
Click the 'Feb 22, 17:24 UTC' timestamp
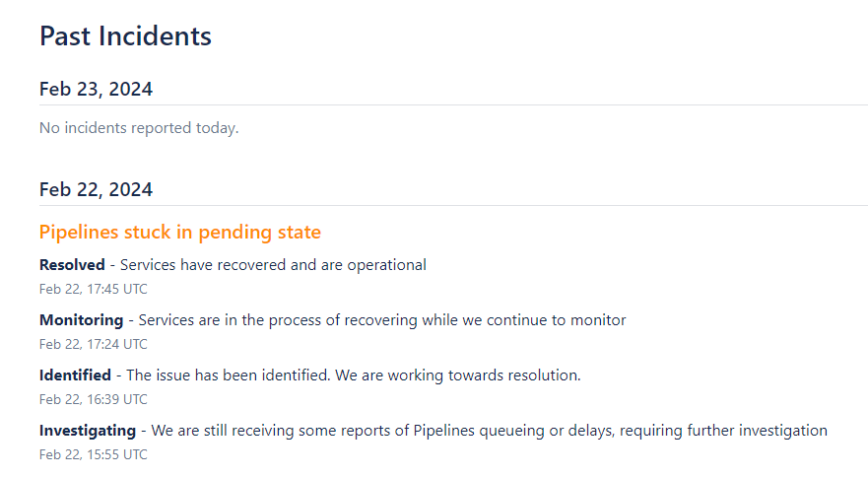[x=93, y=345]
